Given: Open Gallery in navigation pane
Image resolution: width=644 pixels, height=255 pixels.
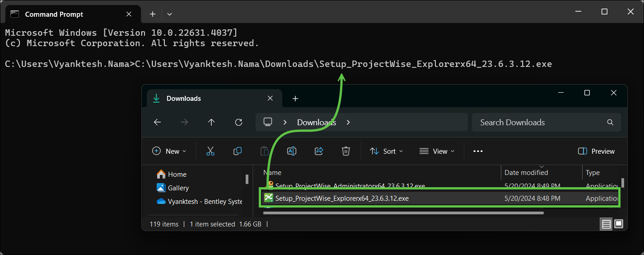Looking at the screenshot, I should tap(173, 188).
